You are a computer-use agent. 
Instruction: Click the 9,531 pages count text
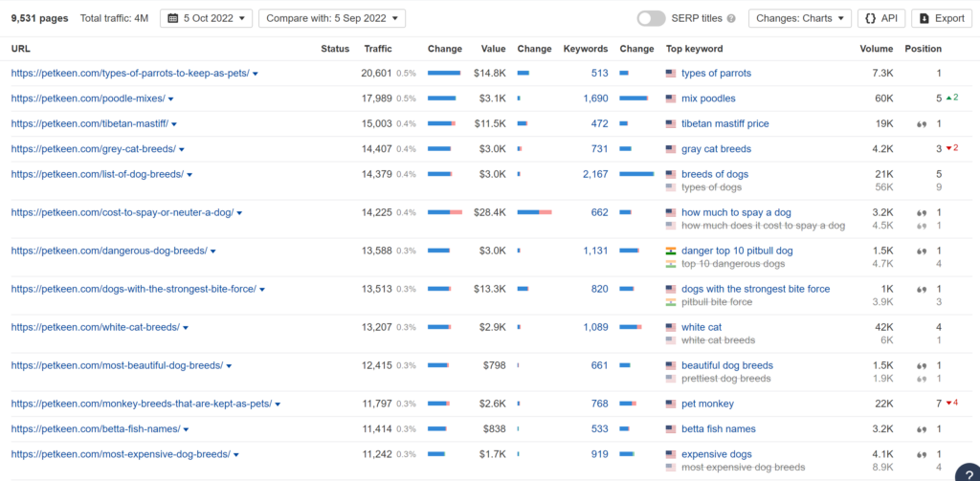[x=39, y=18]
